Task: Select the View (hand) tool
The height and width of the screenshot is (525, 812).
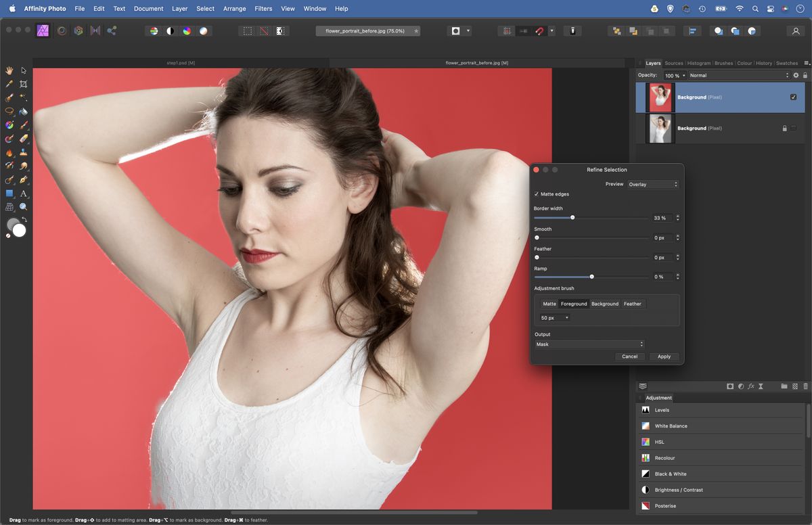Action: click(x=9, y=70)
